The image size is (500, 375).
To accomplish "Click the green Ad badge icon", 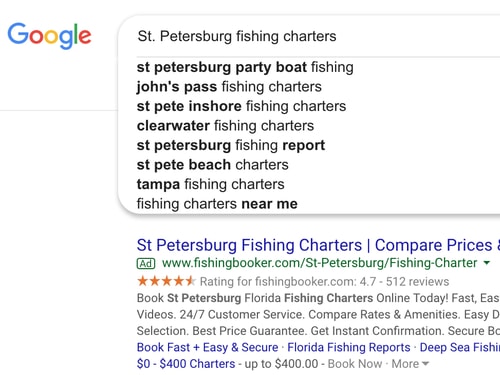I will coord(146,264).
